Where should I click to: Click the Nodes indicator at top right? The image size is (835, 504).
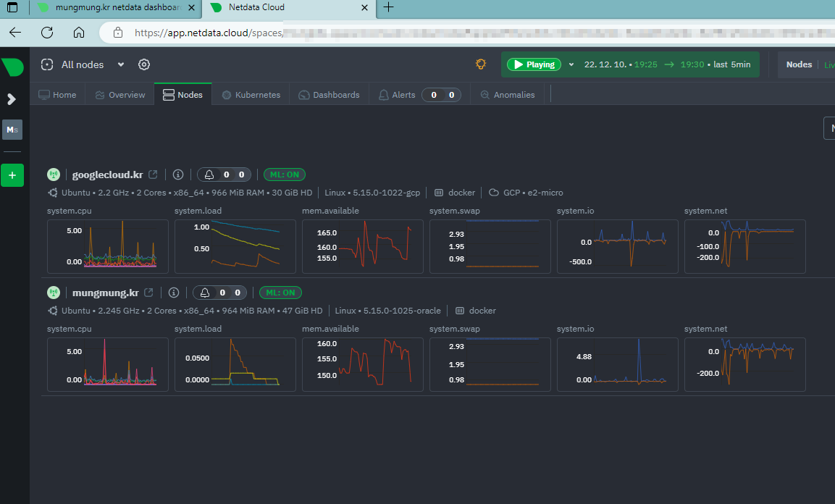coord(799,64)
